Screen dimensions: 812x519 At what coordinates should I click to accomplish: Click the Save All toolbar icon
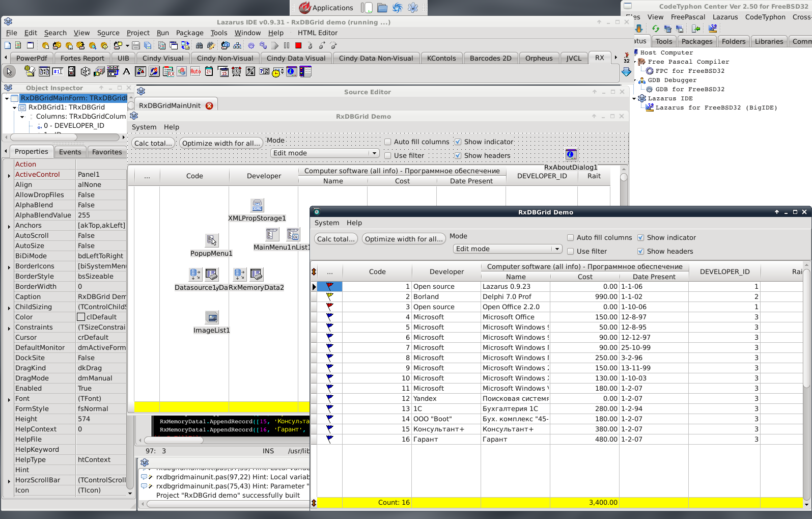[x=148, y=45]
